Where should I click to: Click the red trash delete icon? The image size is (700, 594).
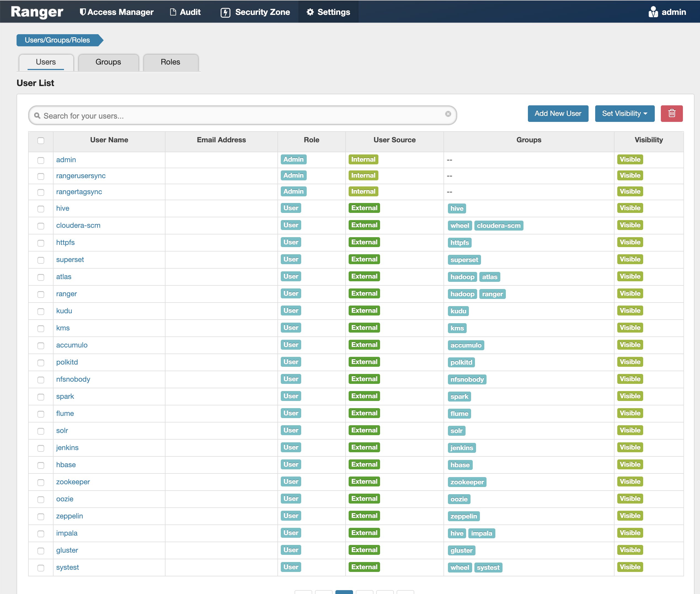pos(671,114)
